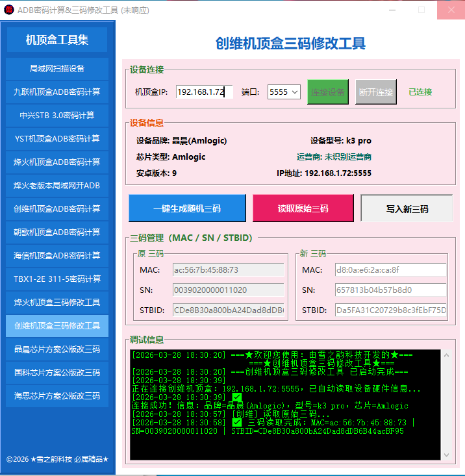The image size is (465, 476).
Task: Click the original STBID field
Action: (228, 310)
